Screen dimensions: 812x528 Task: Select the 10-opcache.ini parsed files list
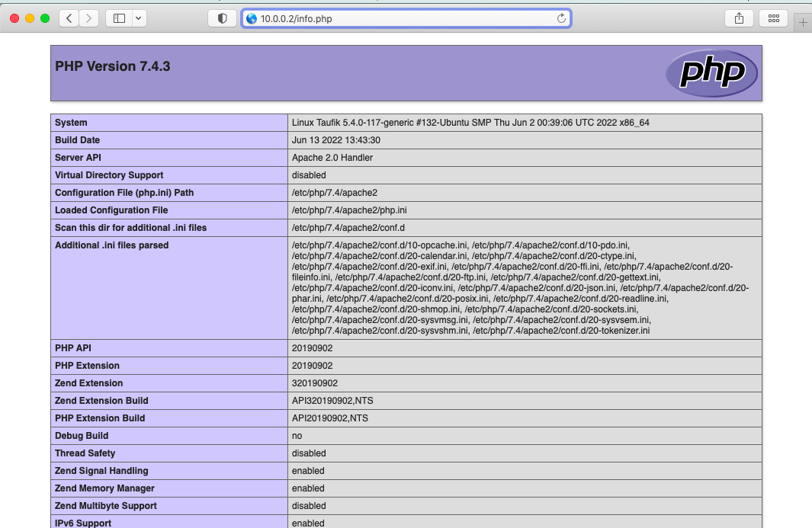click(x=520, y=288)
